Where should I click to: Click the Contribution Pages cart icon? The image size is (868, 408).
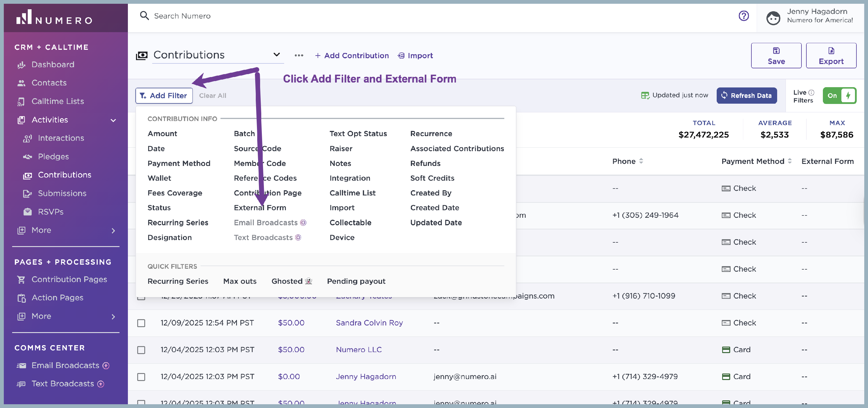(22, 279)
